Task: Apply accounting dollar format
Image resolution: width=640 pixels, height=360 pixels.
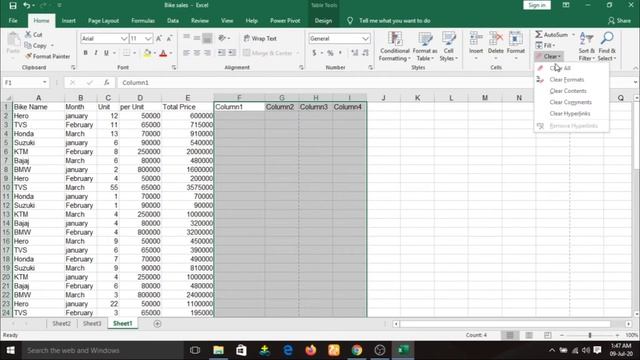Action: click(314, 53)
